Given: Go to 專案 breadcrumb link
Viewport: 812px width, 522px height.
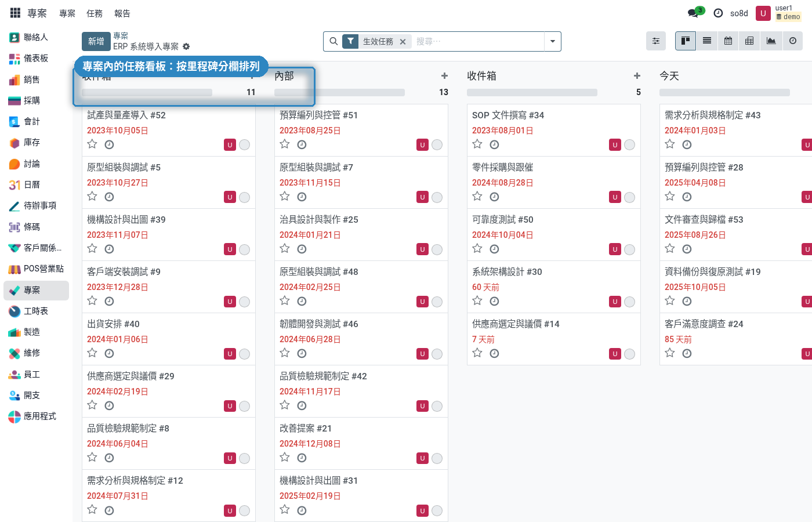Looking at the screenshot, I should point(121,36).
